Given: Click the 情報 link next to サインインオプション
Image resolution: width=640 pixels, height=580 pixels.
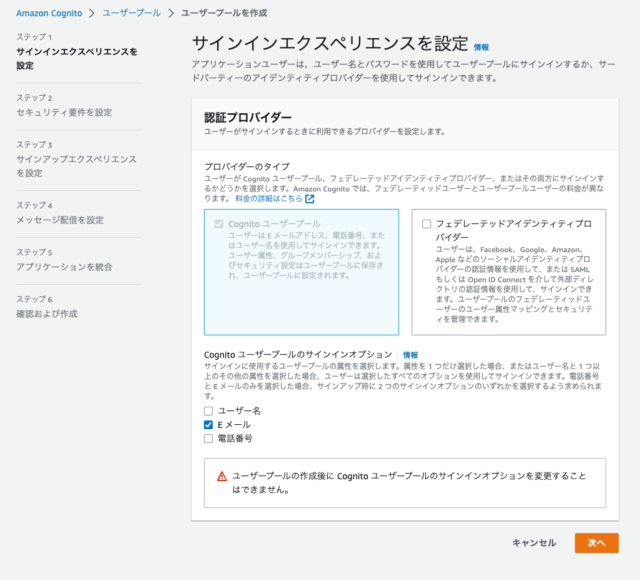Looking at the screenshot, I should [x=410, y=355].
